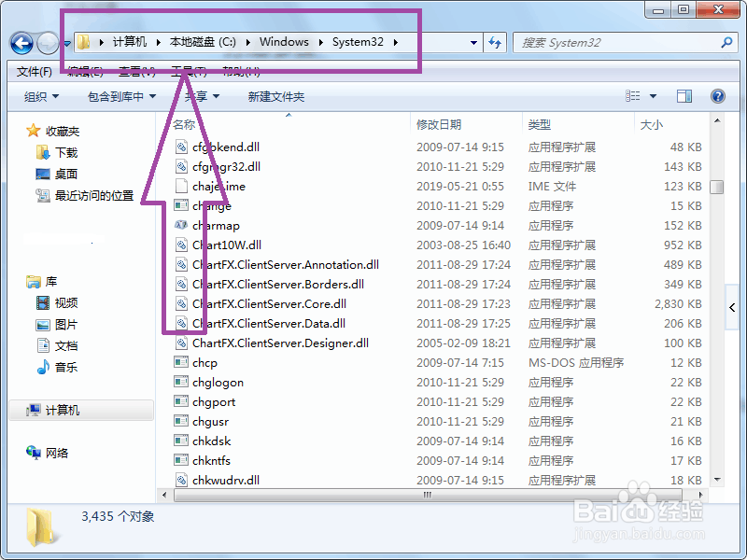Select System32 in the address breadcrumb
This screenshot has height=560, width=747.
coord(358,42)
